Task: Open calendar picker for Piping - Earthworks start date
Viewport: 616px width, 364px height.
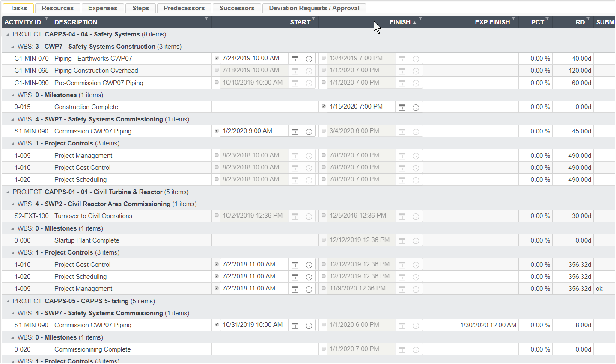Action: click(295, 59)
